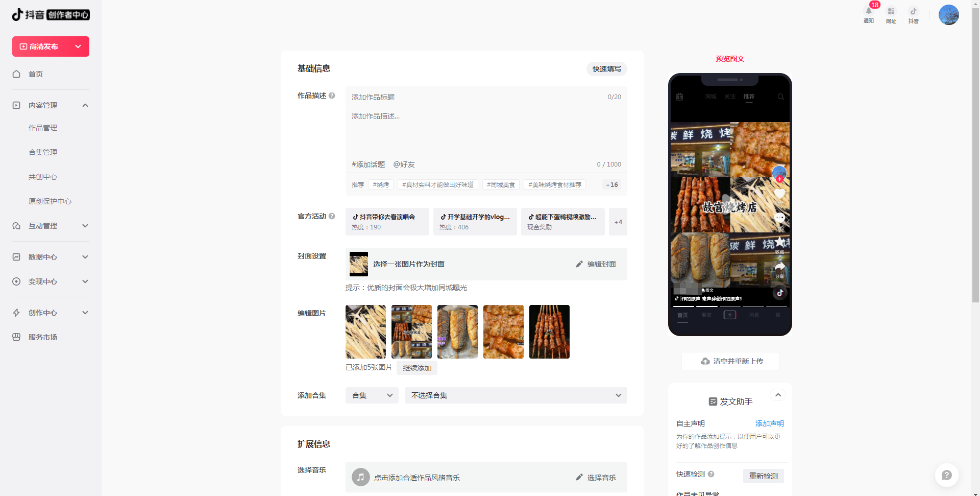Click the 添加声明 link
Screen dimensions: 980x496
point(770,423)
